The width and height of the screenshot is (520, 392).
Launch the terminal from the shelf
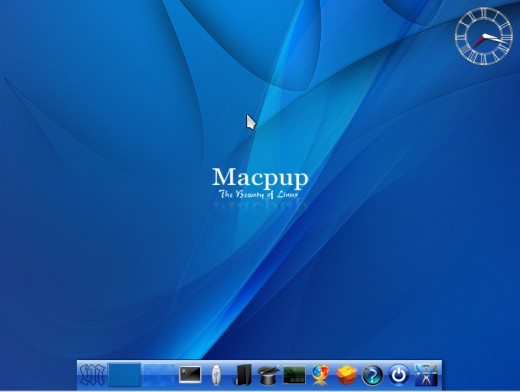[x=190, y=375]
